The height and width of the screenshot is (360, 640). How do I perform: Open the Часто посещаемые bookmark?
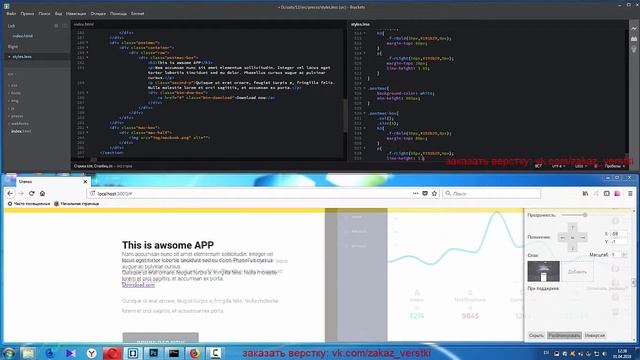tap(29, 203)
